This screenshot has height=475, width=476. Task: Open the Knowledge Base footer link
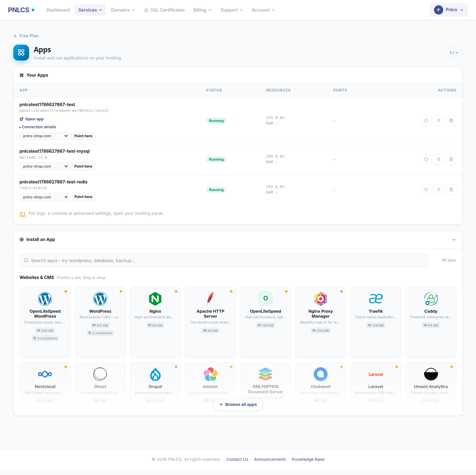pyautogui.click(x=308, y=459)
